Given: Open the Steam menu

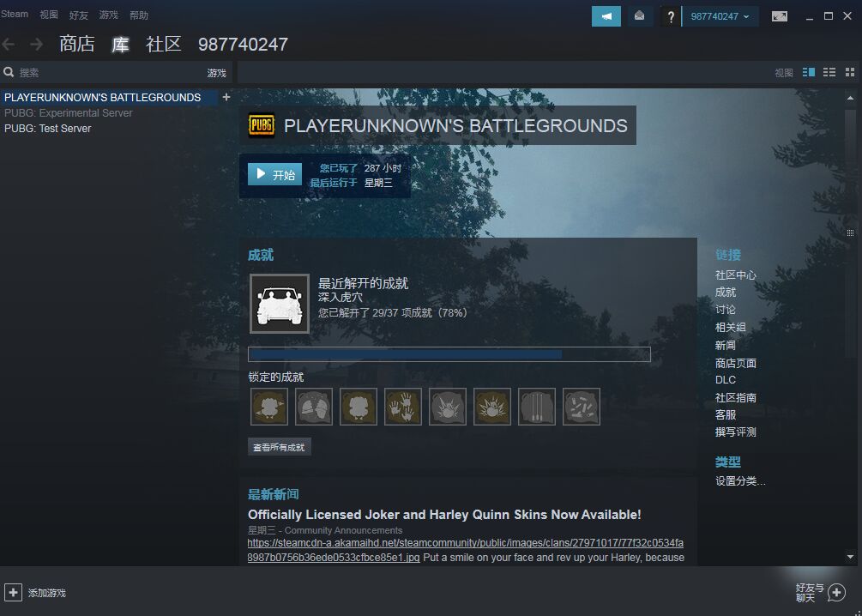Looking at the screenshot, I should click(15, 15).
